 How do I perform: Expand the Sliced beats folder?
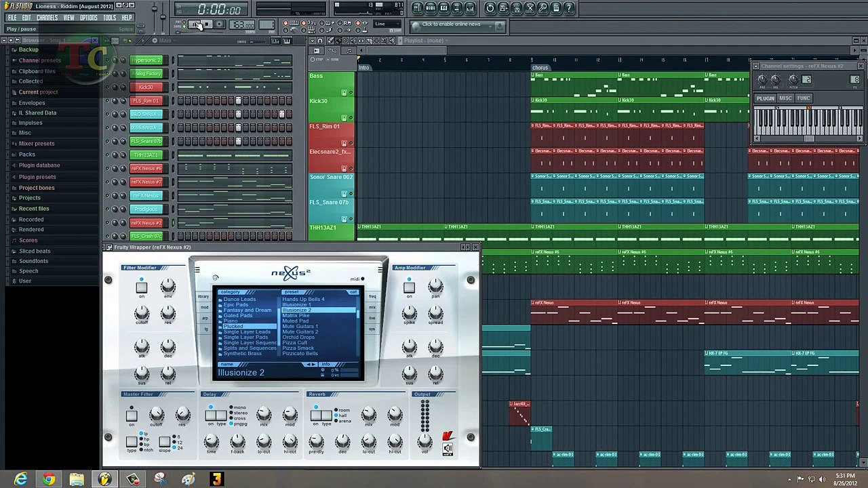pyautogui.click(x=35, y=251)
